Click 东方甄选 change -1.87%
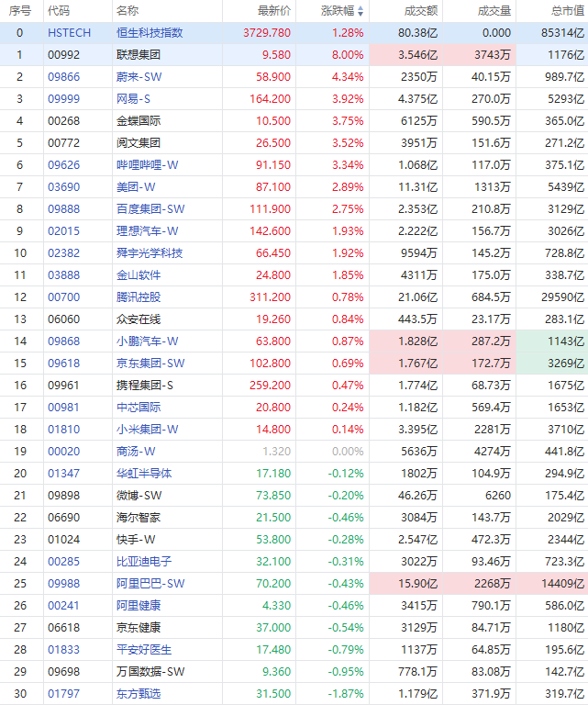 (346, 694)
